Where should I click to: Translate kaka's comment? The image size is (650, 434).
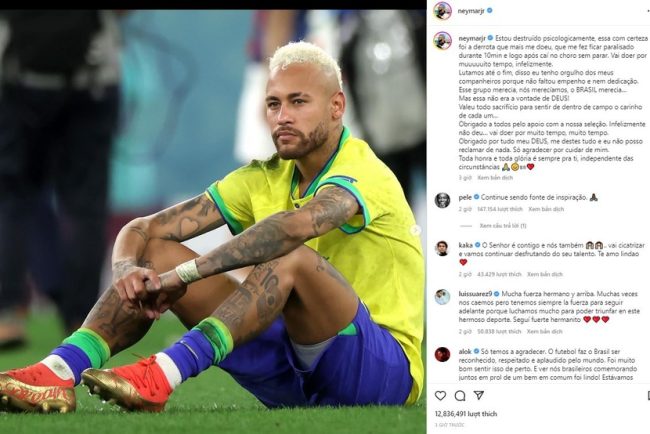[x=545, y=274]
